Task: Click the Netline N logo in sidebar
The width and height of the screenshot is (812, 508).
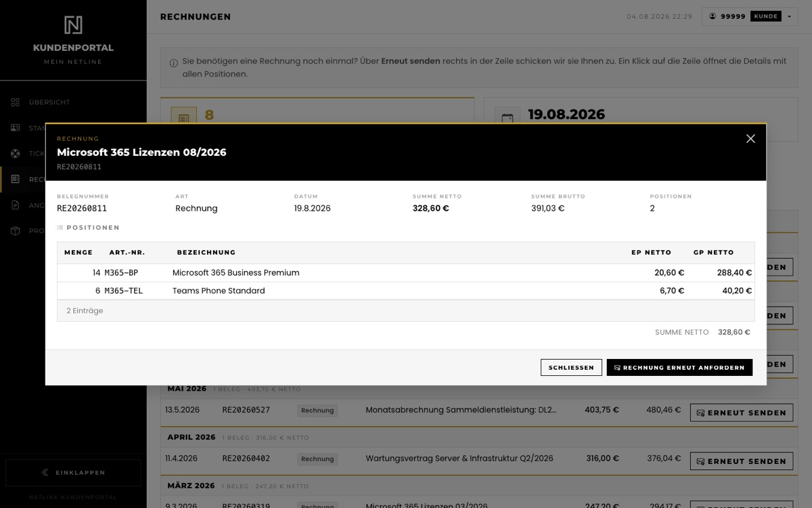Action: tap(73, 25)
